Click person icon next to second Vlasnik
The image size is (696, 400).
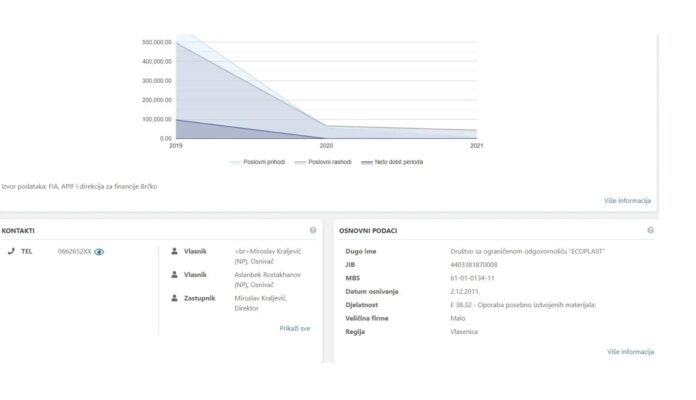pyautogui.click(x=175, y=274)
